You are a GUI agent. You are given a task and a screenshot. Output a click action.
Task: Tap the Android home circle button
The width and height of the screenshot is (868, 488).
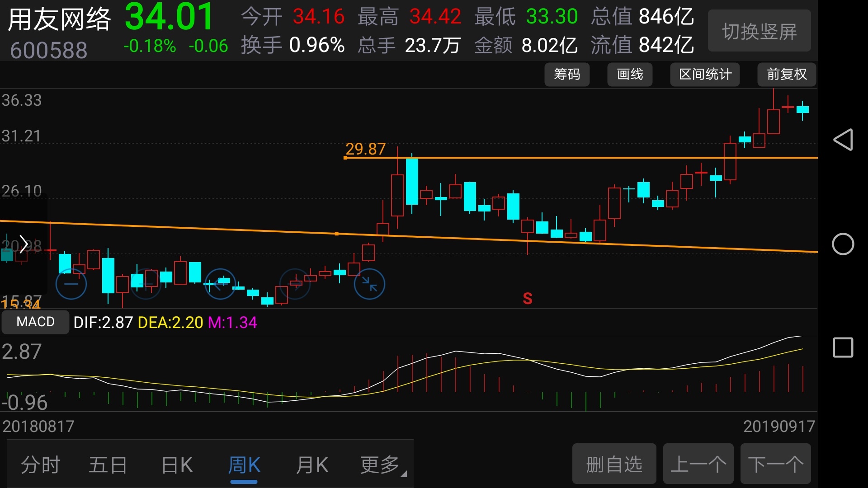point(843,244)
